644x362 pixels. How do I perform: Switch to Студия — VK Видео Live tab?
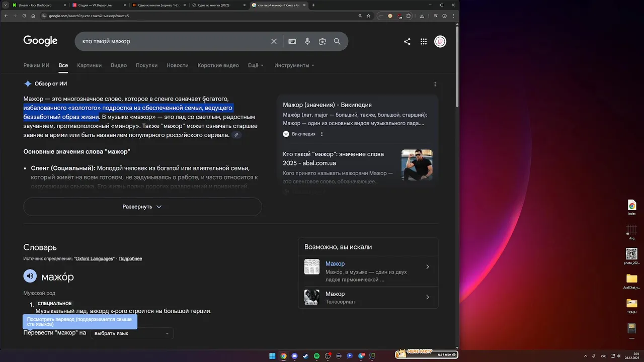(99, 5)
